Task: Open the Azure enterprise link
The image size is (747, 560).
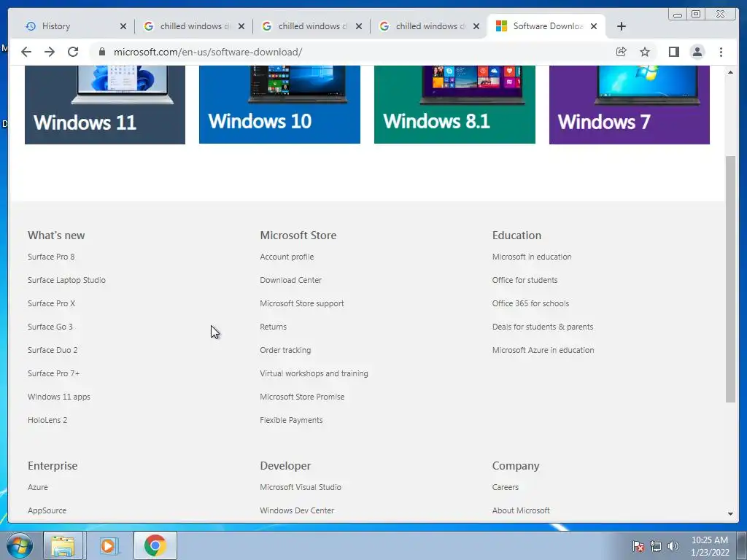Action: point(38,487)
